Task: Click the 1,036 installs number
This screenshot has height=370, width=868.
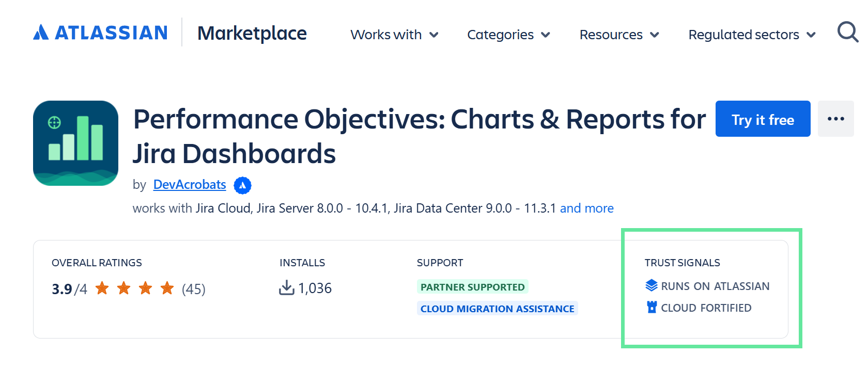Action: point(315,288)
